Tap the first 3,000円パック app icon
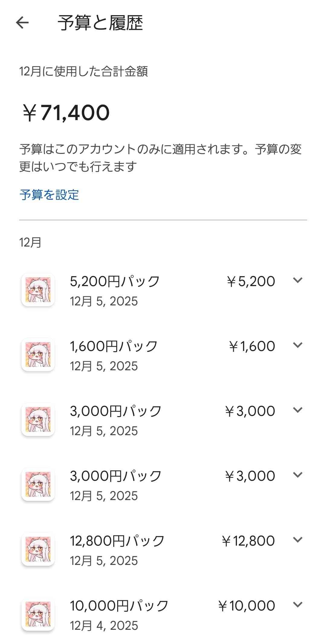 [x=38, y=419]
